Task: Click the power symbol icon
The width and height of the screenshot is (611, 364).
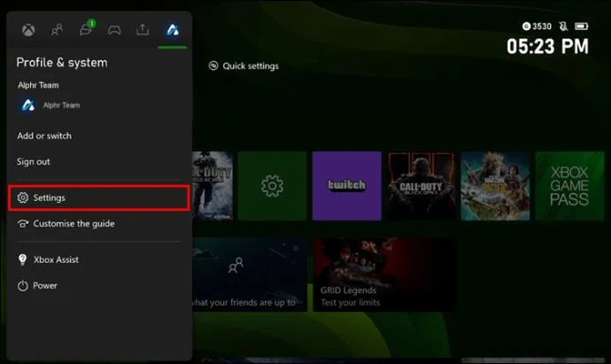Action: pyautogui.click(x=23, y=286)
